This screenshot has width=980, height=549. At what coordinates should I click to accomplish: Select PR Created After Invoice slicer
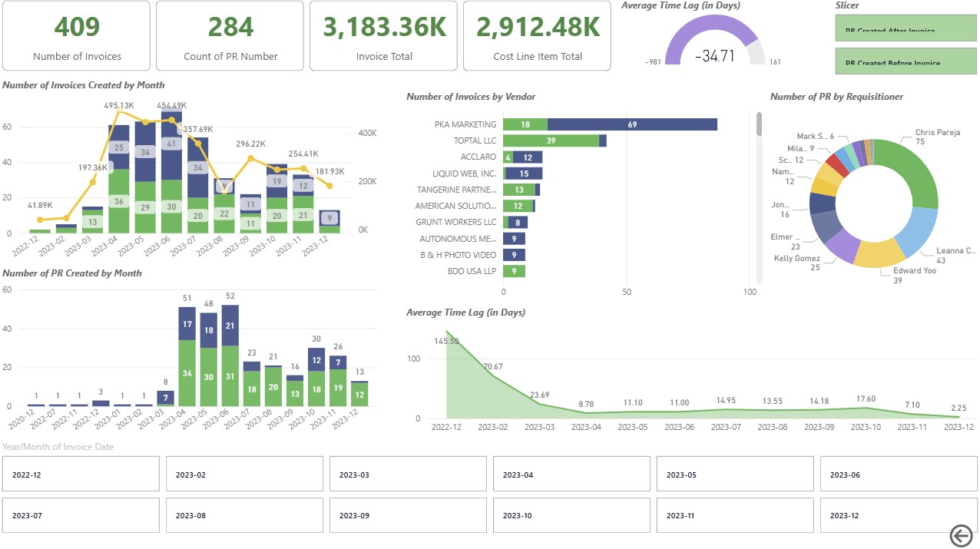click(x=905, y=28)
